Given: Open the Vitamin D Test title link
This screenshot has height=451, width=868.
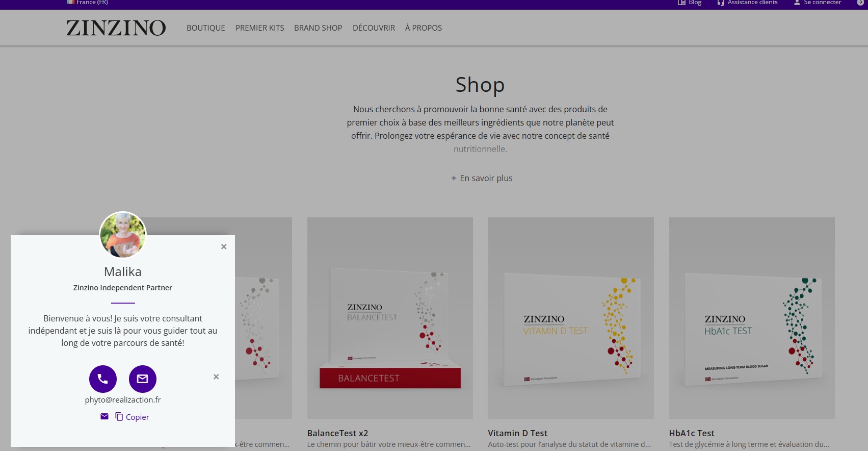Looking at the screenshot, I should pos(517,433).
